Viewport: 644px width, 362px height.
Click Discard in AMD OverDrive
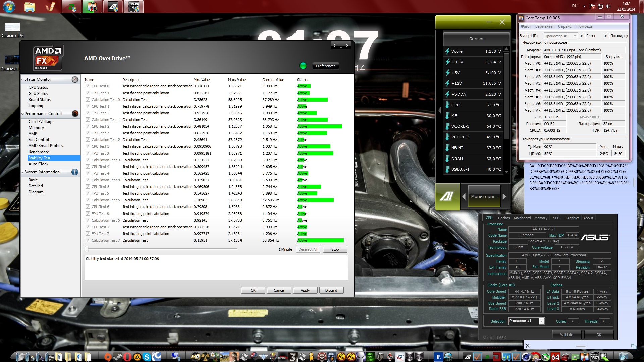click(x=331, y=290)
